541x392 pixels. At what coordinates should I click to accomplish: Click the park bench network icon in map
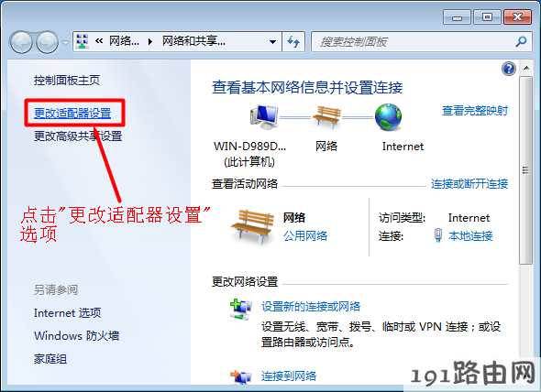pyautogui.click(x=326, y=117)
